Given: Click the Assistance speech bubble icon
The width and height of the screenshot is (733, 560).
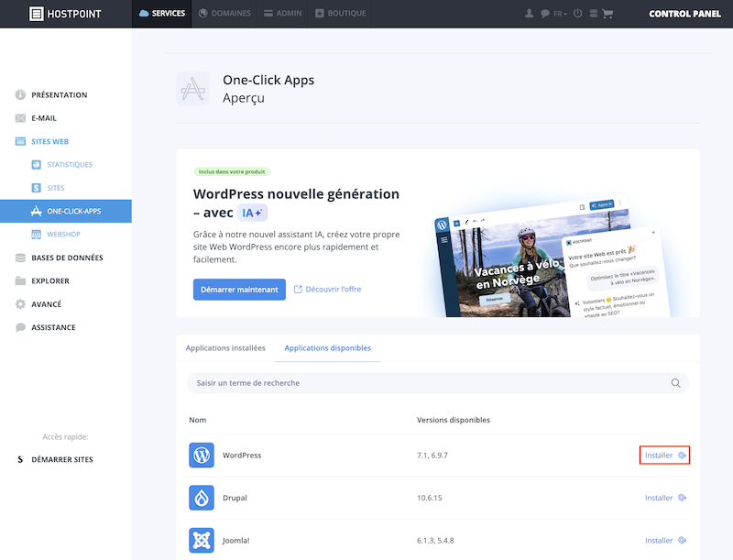Looking at the screenshot, I should coord(20,327).
